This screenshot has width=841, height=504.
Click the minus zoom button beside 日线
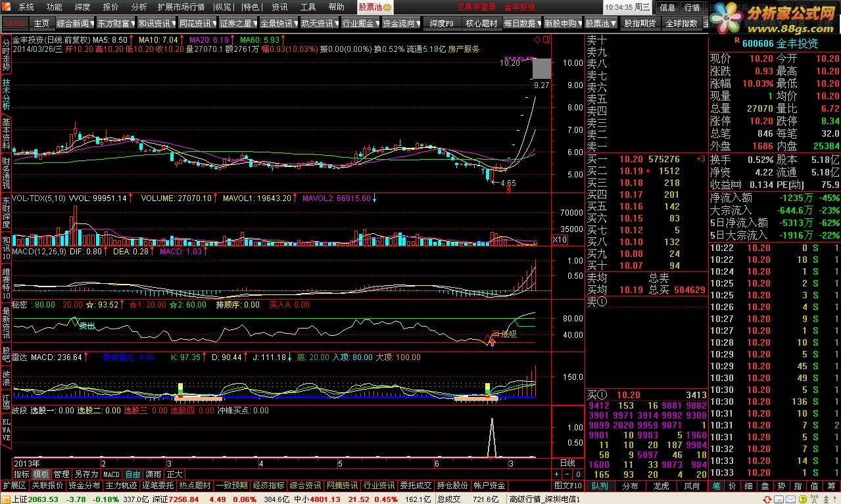(565, 474)
